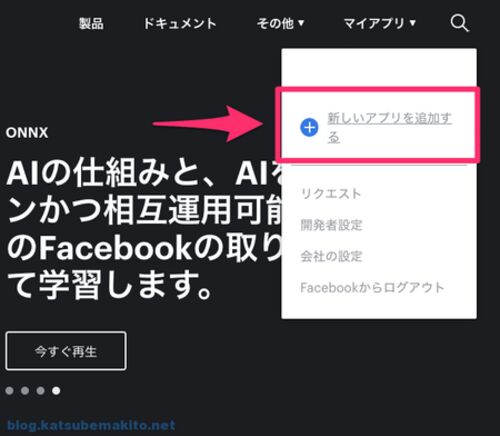The image size is (500, 436).
Task: Open 会社の設定 in the dropdown
Action: point(331,256)
